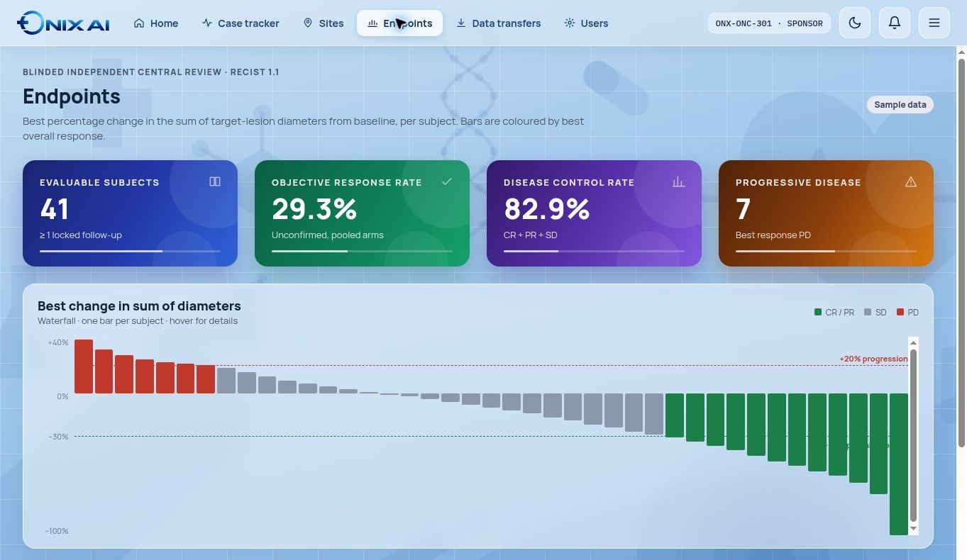The height and width of the screenshot is (560, 967).
Task: Click the page's main scrollbar thumb
Action: point(962,253)
